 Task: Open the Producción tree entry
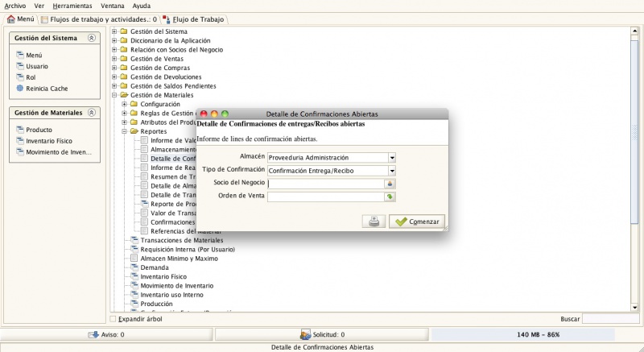[x=156, y=304]
